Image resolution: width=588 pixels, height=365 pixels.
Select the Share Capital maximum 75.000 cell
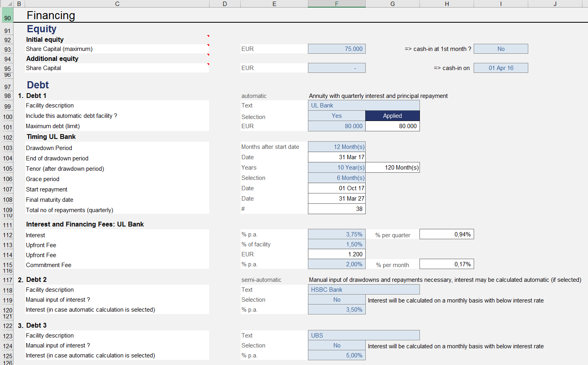[x=337, y=49]
